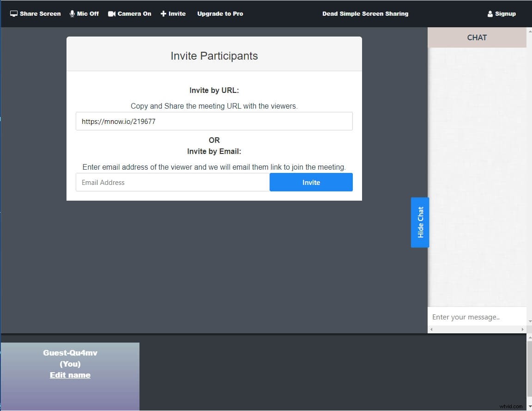Click the right arrow of the chat scrollbar
The height and width of the screenshot is (411, 532).
click(x=523, y=329)
